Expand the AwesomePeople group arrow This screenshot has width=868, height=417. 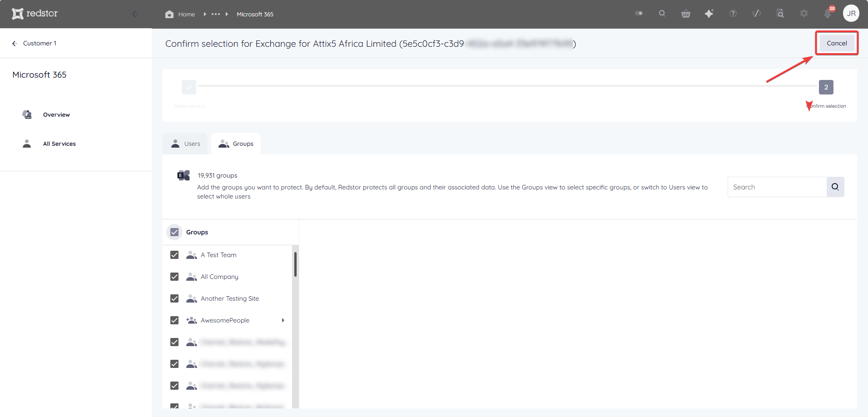coord(283,320)
